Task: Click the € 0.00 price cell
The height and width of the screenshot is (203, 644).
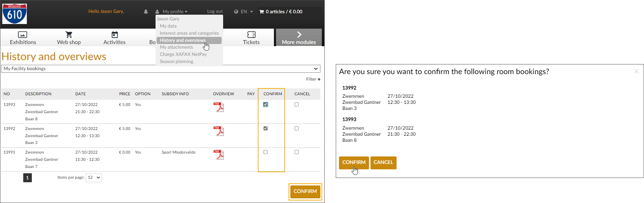Action: pyautogui.click(x=125, y=152)
